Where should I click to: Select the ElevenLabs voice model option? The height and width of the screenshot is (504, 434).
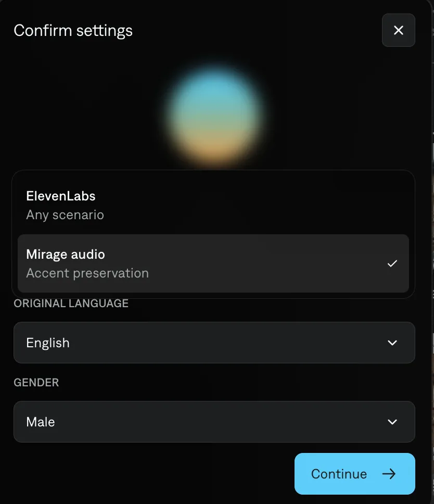[213, 204]
